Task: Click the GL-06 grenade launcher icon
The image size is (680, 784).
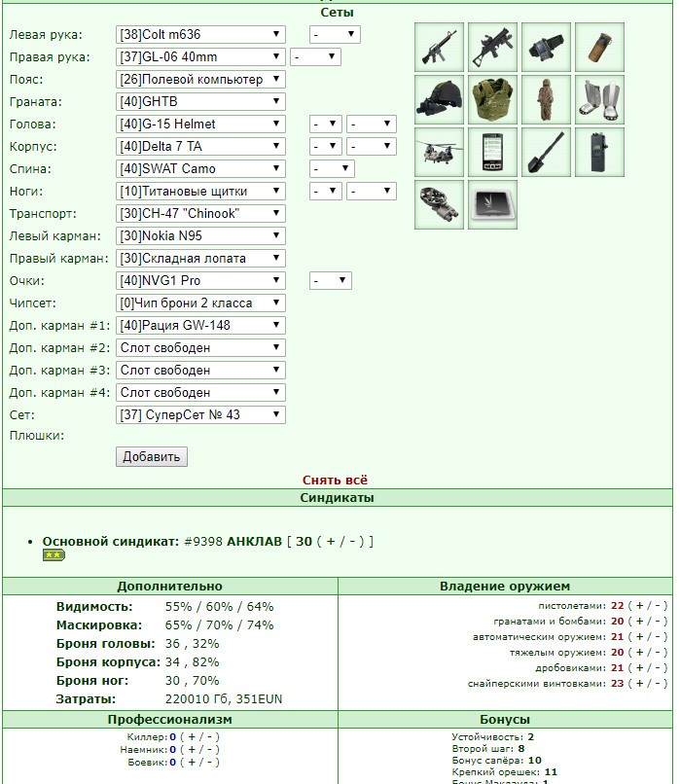Action: [492, 47]
